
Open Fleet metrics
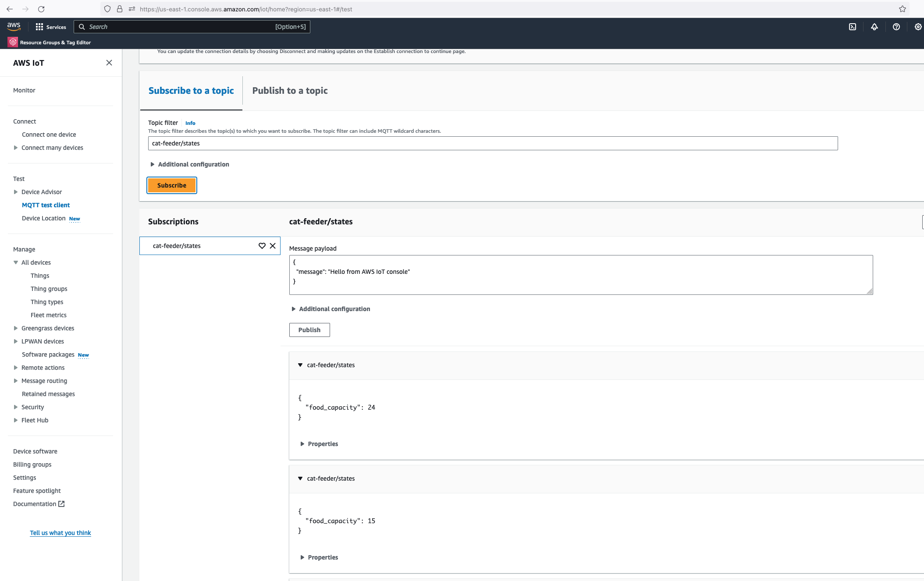pyautogui.click(x=49, y=315)
